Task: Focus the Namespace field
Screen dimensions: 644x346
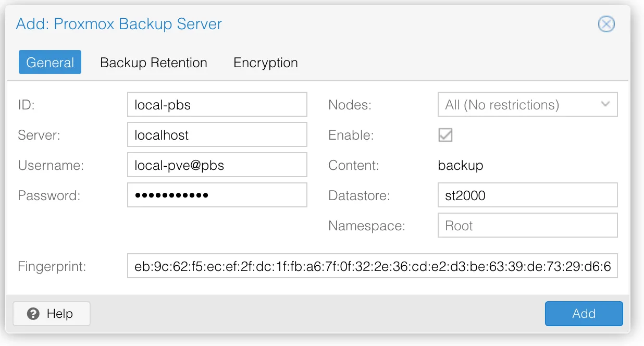Action: pyautogui.click(x=528, y=226)
